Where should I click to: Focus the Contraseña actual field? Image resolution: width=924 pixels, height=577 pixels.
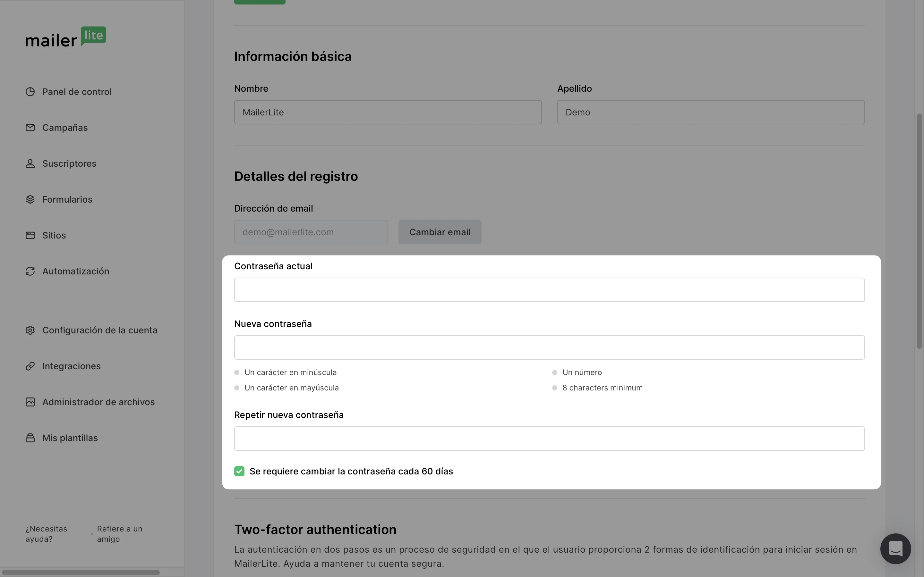tap(549, 290)
